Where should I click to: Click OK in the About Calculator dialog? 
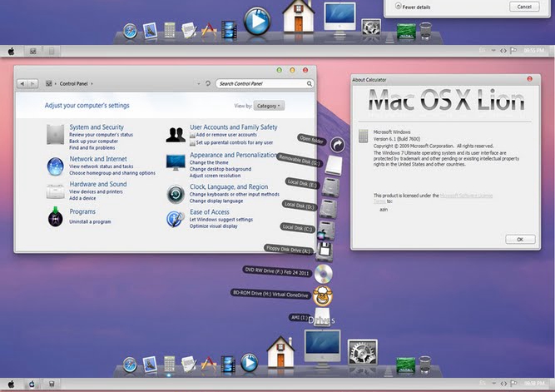tap(520, 240)
